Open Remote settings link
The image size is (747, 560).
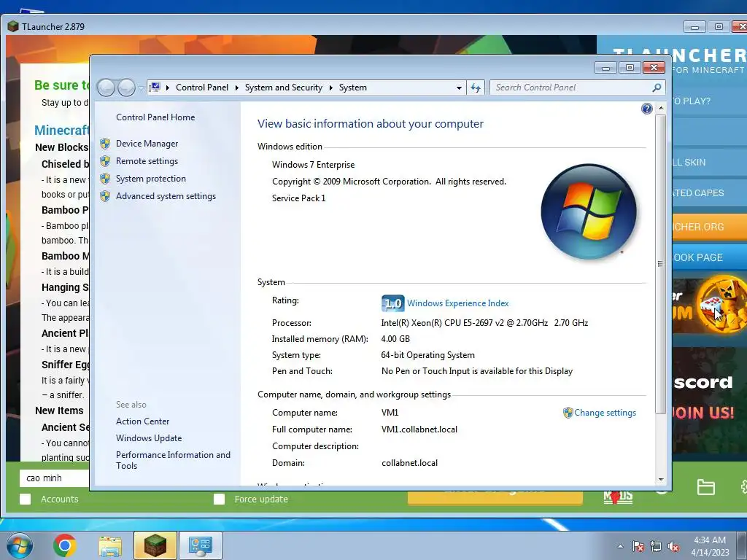(147, 161)
